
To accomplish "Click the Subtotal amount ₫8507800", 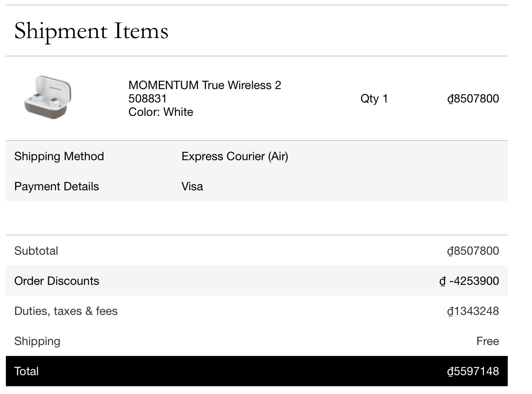I will pyautogui.click(x=473, y=251).
